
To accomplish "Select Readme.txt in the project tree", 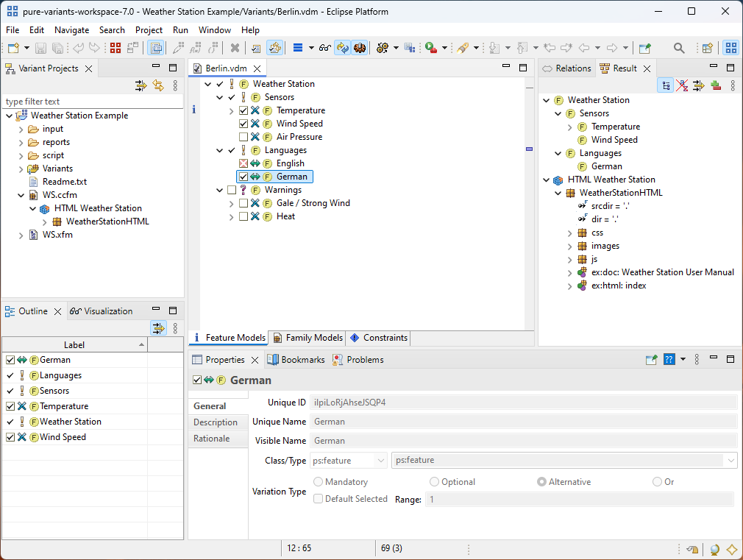I will 64,182.
